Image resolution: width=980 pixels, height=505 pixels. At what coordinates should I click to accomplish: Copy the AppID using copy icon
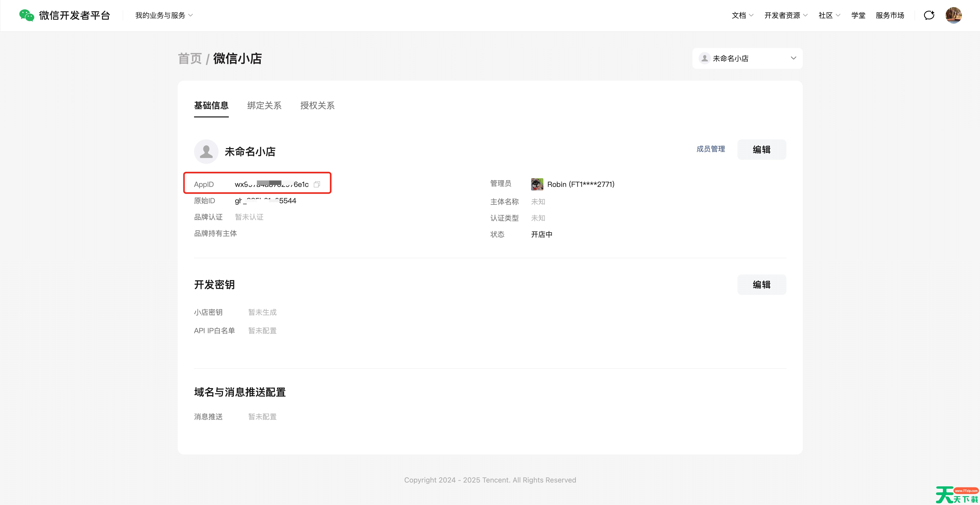click(x=318, y=184)
